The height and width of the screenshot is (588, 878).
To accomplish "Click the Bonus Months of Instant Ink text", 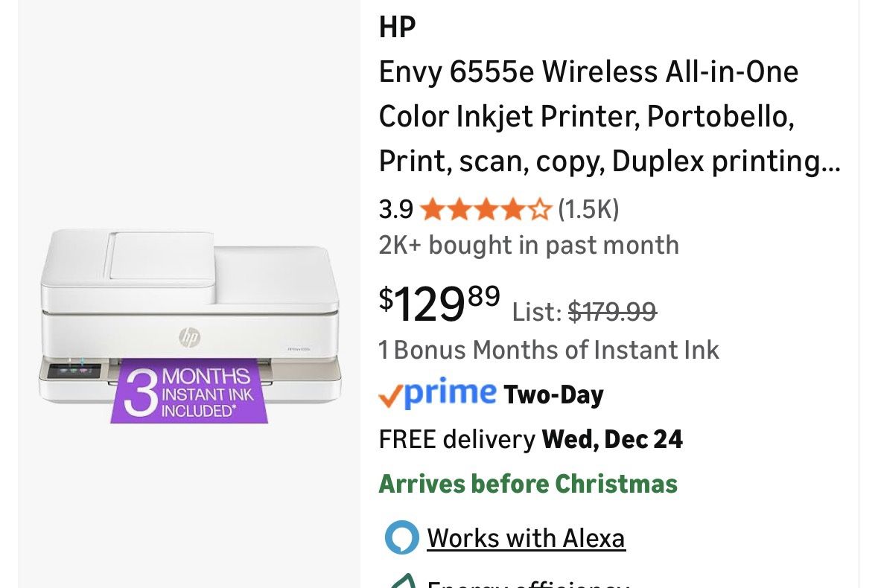I will point(549,350).
